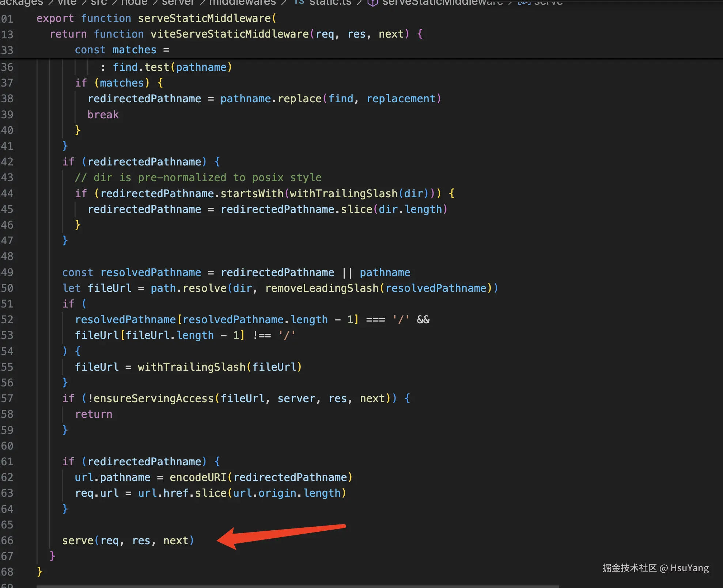Jump to sticky line export function serveStaticMiddleware
723x588 pixels.
[x=204, y=18]
